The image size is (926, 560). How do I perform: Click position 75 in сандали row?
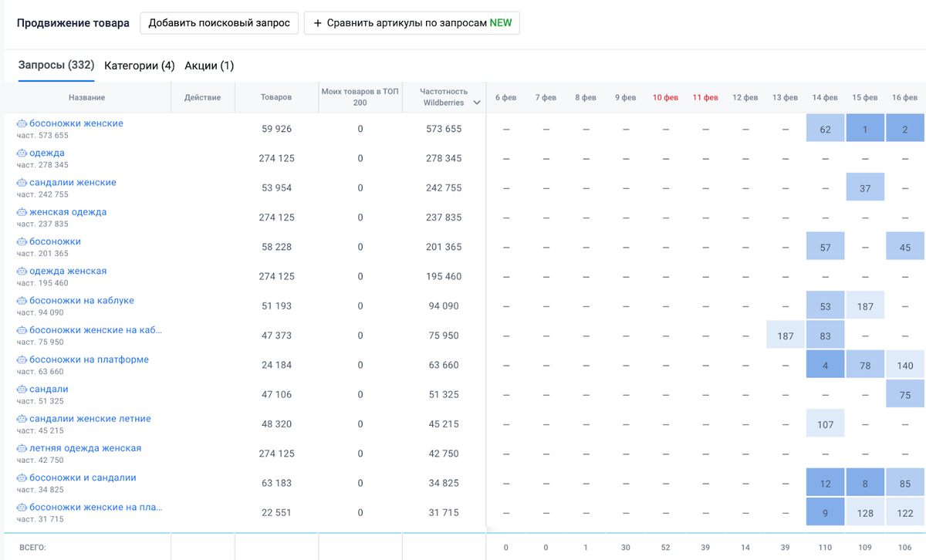tap(905, 395)
